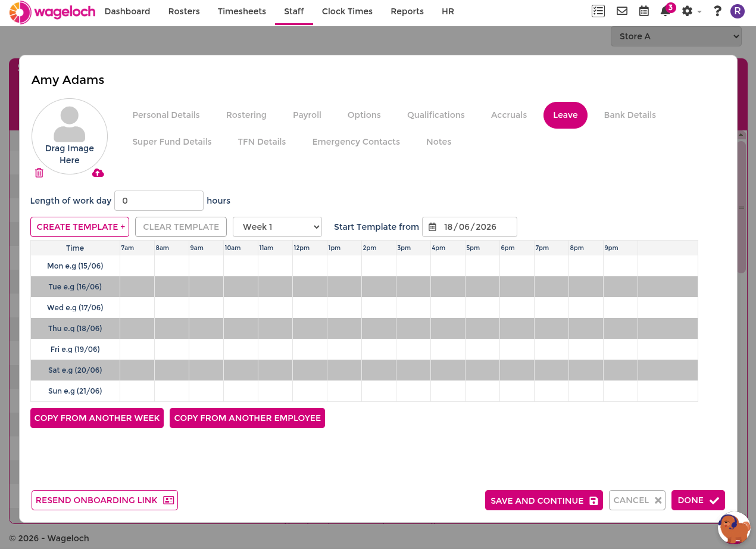Click the '9pm' column header
This screenshot has width=756, height=549.
[x=621, y=248]
